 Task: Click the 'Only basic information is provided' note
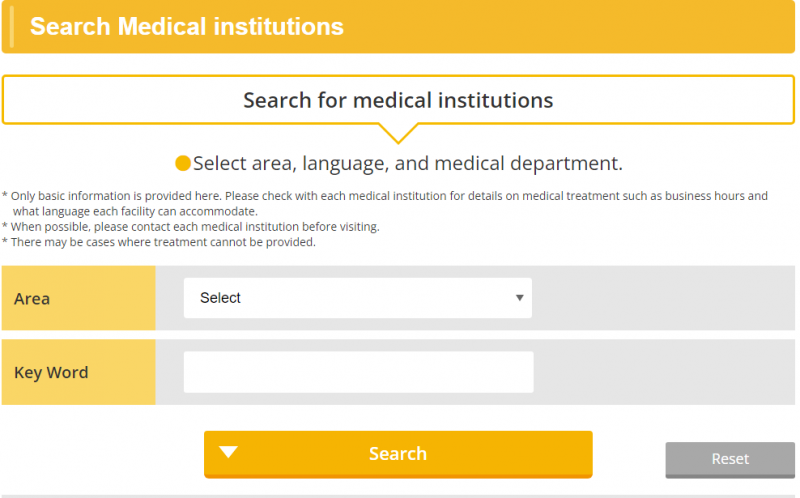(x=388, y=196)
